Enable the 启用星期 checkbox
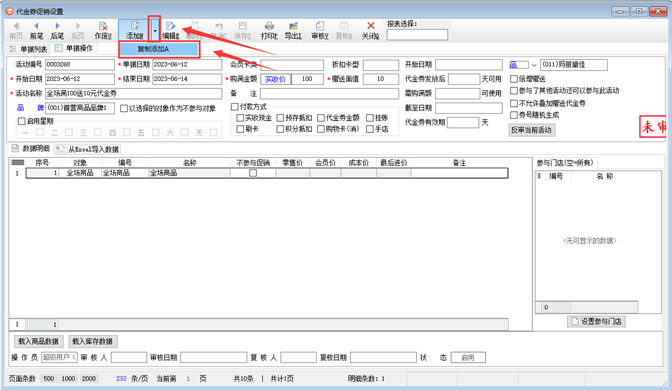 tap(21, 121)
